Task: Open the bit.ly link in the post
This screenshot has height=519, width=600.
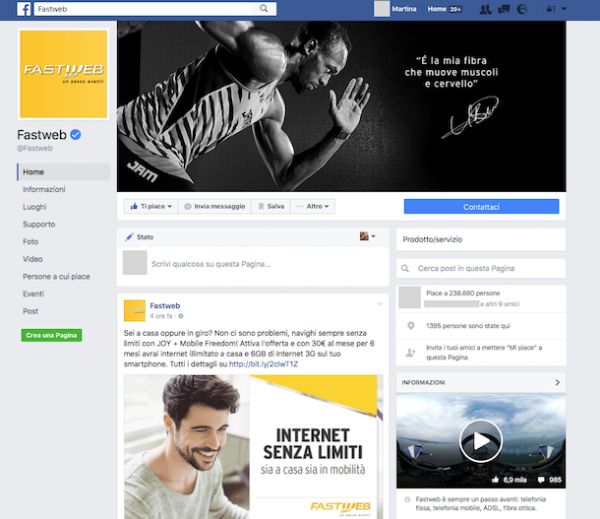Action: pyautogui.click(x=263, y=364)
